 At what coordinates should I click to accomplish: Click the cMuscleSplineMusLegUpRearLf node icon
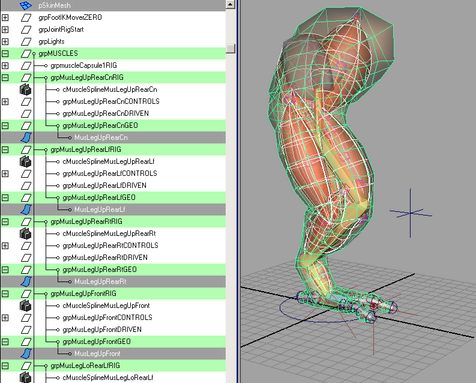25,161
